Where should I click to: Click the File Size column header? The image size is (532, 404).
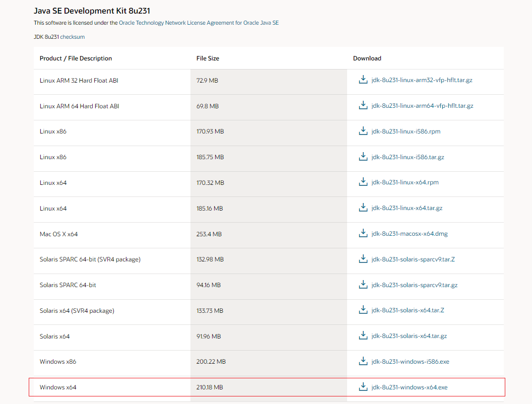[208, 58]
